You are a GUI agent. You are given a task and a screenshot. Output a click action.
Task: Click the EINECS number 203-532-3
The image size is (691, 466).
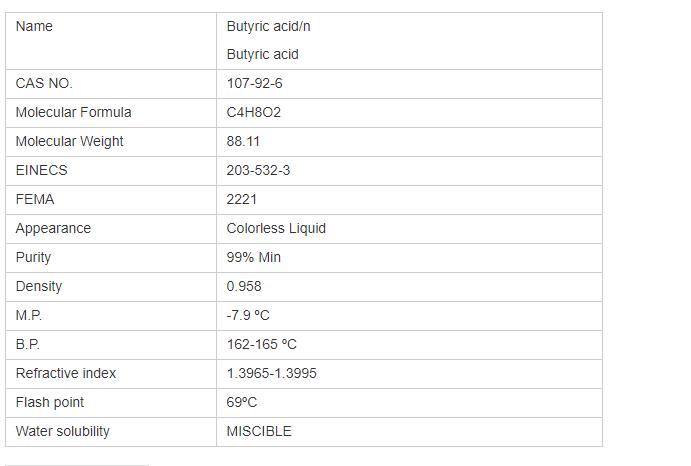coord(258,170)
